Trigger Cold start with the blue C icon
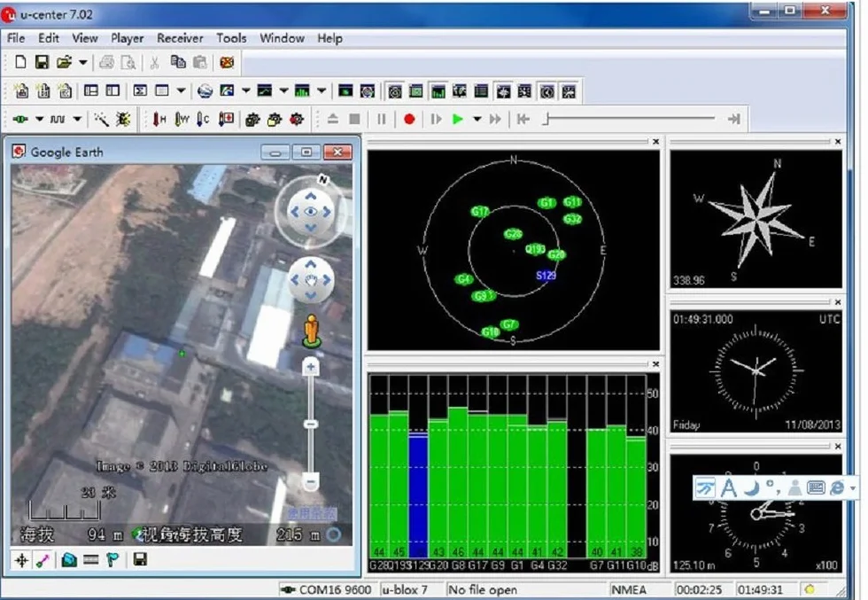 [x=203, y=119]
